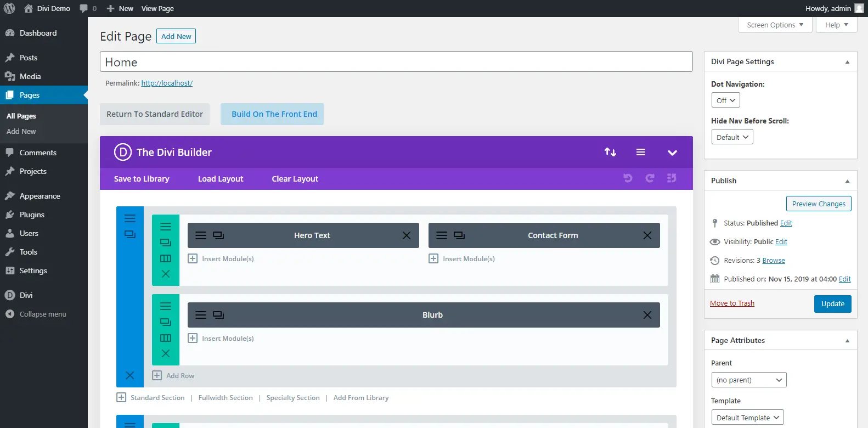Delete the second row
868x428 pixels.
tap(166, 353)
